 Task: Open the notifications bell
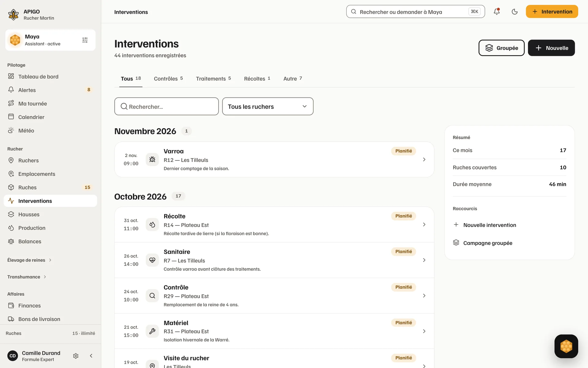tap(496, 12)
